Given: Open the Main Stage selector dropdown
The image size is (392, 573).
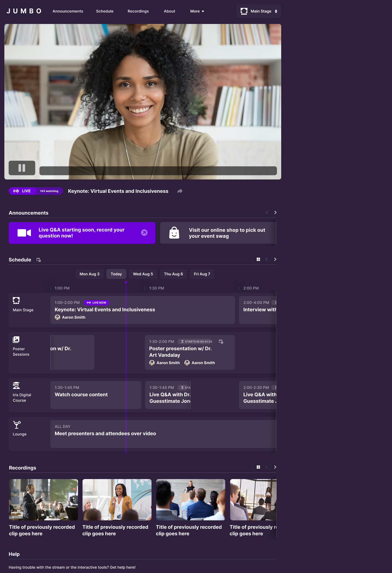Looking at the screenshot, I should [x=259, y=11].
